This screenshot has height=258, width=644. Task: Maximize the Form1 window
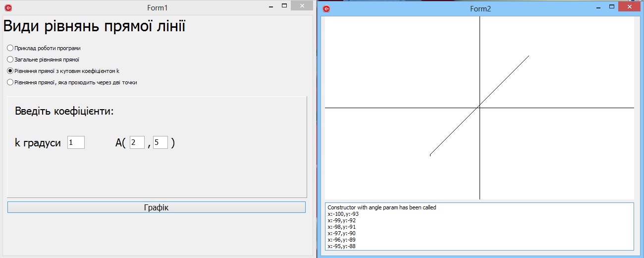pos(284,6)
